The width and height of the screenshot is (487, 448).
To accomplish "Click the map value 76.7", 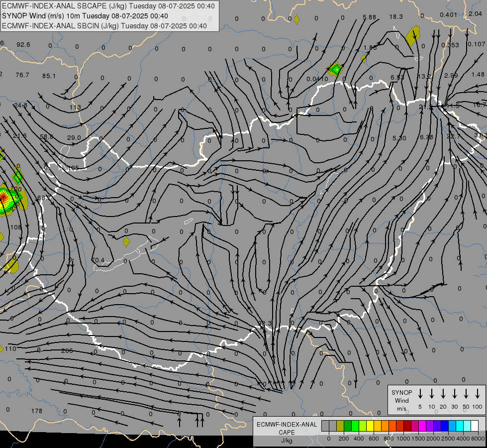I will [x=22, y=75].
